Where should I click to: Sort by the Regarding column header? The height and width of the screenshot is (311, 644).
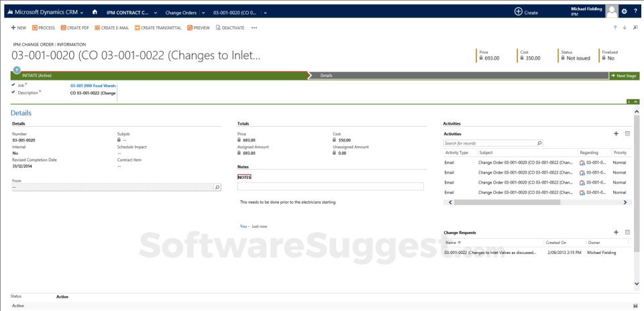click(x=590, y=153)
